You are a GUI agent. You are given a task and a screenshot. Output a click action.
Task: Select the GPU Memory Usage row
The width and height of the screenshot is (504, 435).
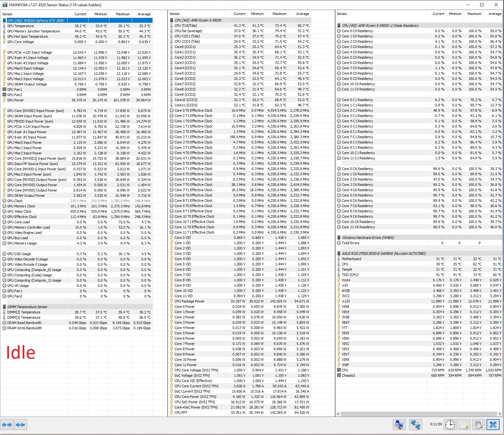77,243
